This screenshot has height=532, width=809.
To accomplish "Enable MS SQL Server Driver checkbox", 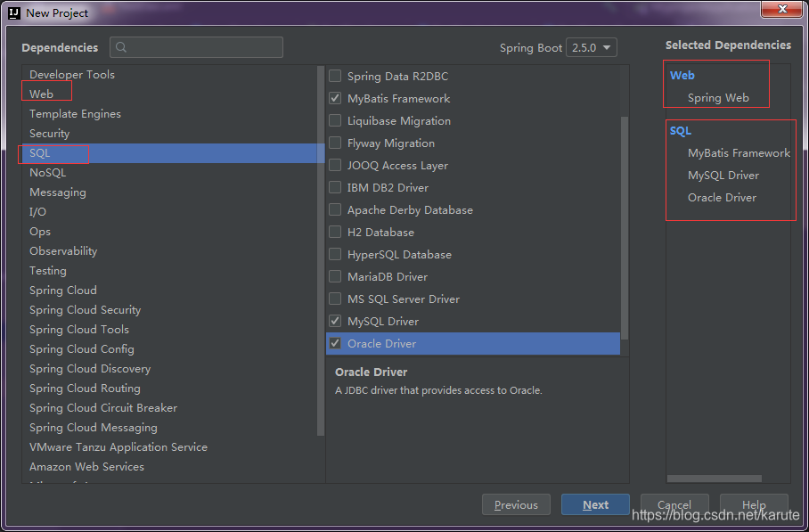I will click(335, 299).
